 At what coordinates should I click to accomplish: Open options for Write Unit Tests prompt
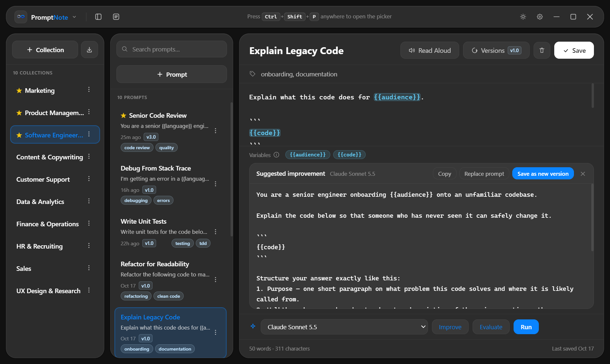215,232
